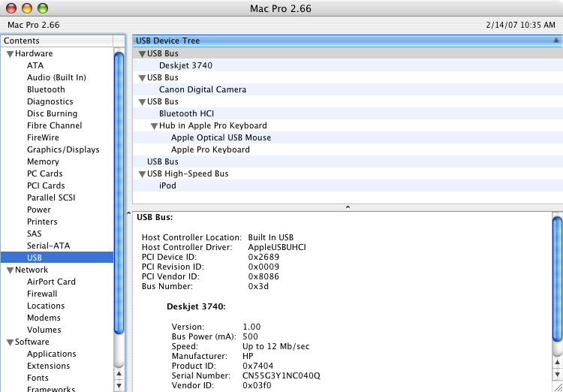Click the yellow minimize window button
Viewport: 563px width, 392px height.
tap(27, 8)
